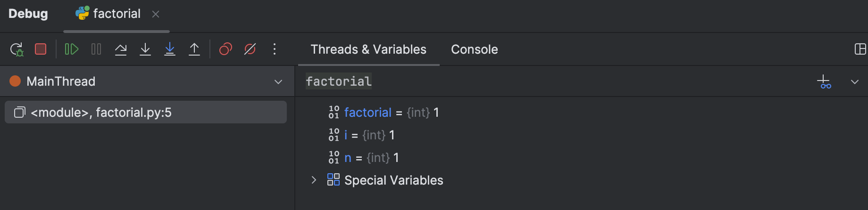Screen dimensions: 868x210
Task: Select the <module>, factorial.py:5 frame
Action: [x=146, y=113]
